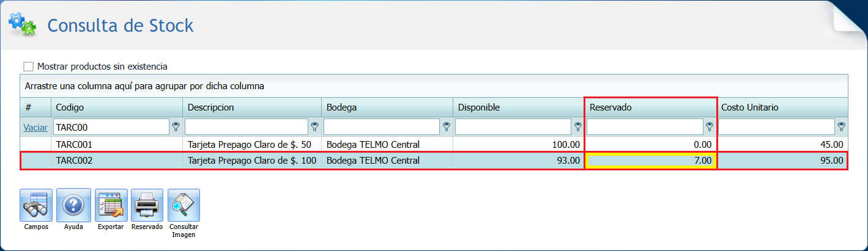Click the Descripcion column filter icon
868x251 pixels.
[x=315, y=127]
